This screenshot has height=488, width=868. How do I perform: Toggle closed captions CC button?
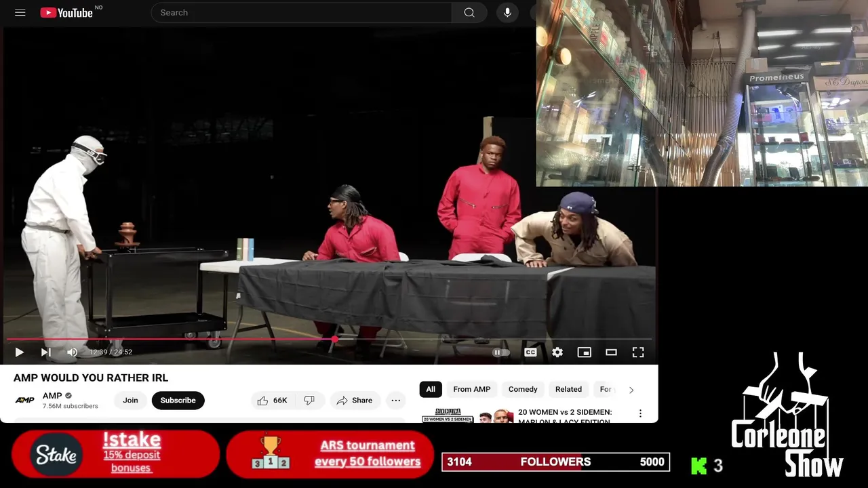click(x=530, y=352)
